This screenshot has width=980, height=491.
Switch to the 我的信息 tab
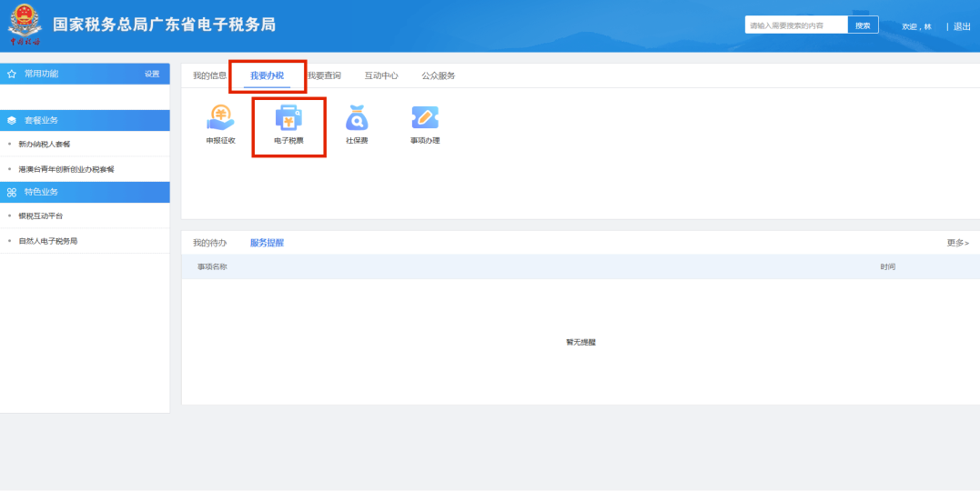(x=209, y=75)
